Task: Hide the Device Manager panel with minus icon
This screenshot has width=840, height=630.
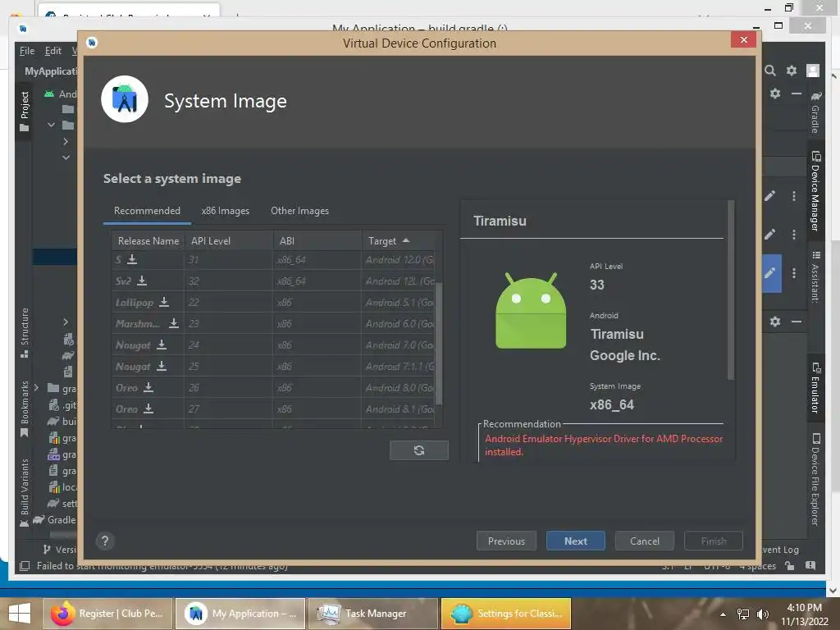Action: (797, 94)
